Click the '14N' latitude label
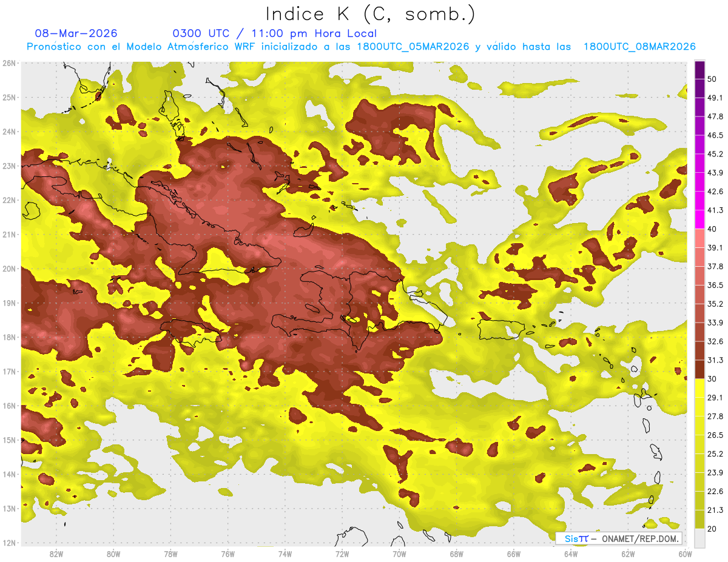This screenshot has width=728, height=562. click(9, 474)
